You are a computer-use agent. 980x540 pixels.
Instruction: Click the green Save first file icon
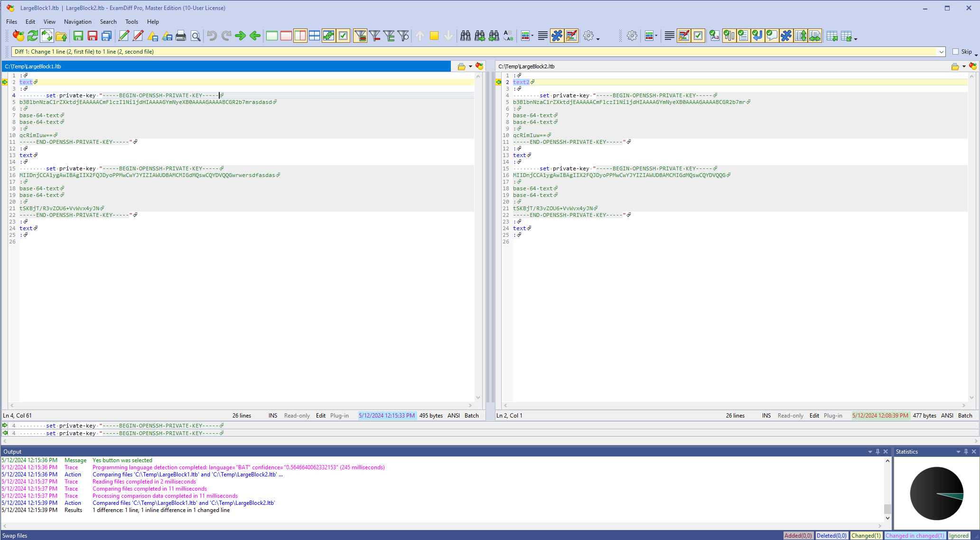pos(78,36)
